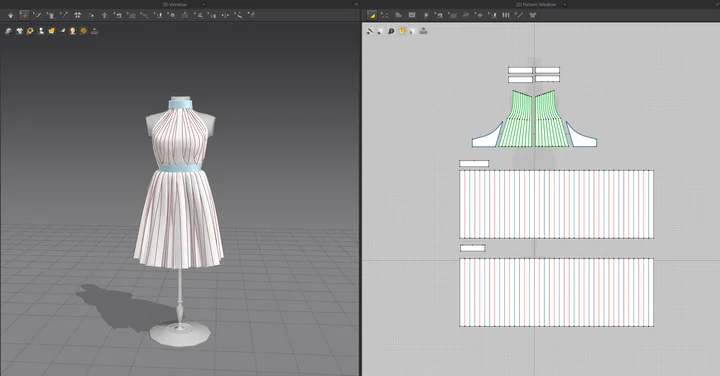
Task: Click the export tray icon in 2D window
Action: point(423,31)
